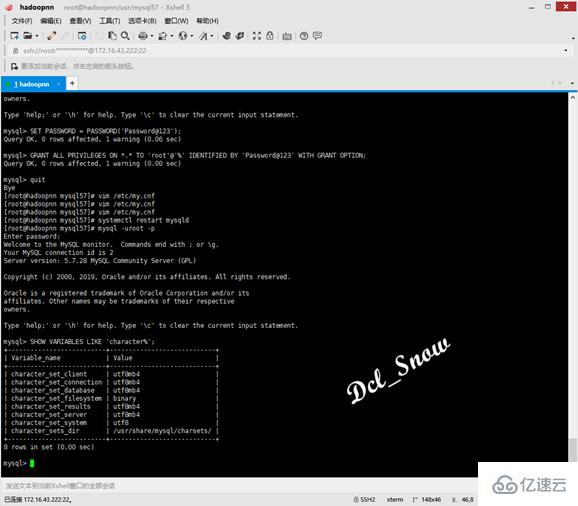Click the Copy/Paste clipboard icon
Viewport: 578px width, 506px height.
coord(112,35)
